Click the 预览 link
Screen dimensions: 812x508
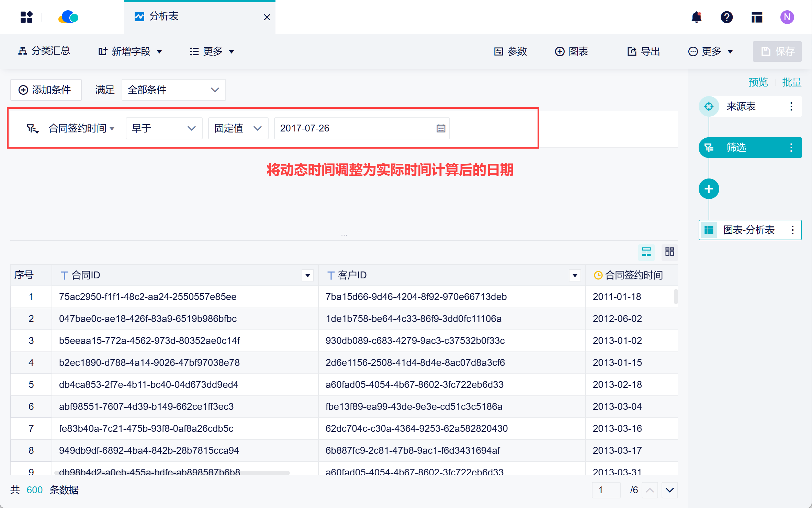[x=758, y=82]
